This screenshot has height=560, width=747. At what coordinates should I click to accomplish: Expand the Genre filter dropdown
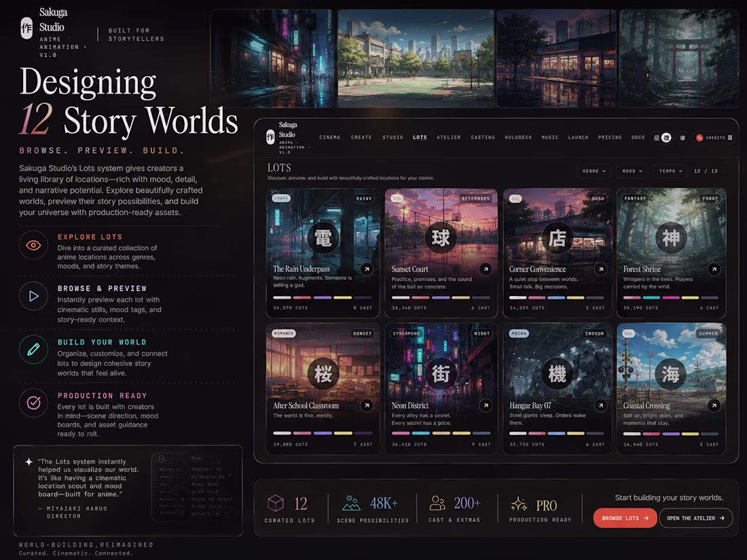coord(594,171)
